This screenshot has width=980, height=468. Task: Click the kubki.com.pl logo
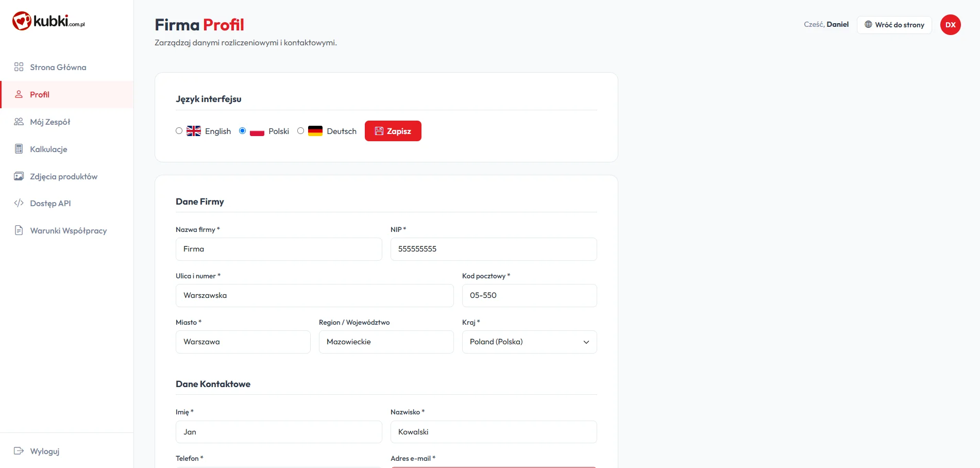tap(48, 21)
